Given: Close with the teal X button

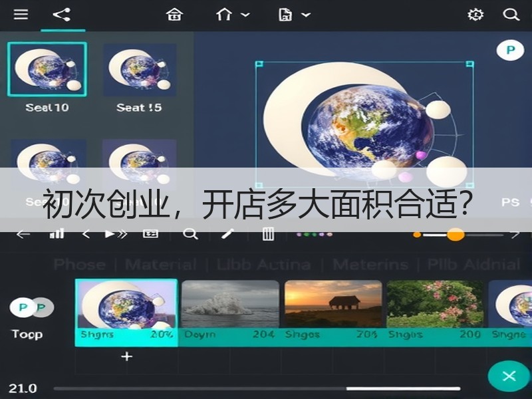Looking at the screenshot, I should click(509, 376).
